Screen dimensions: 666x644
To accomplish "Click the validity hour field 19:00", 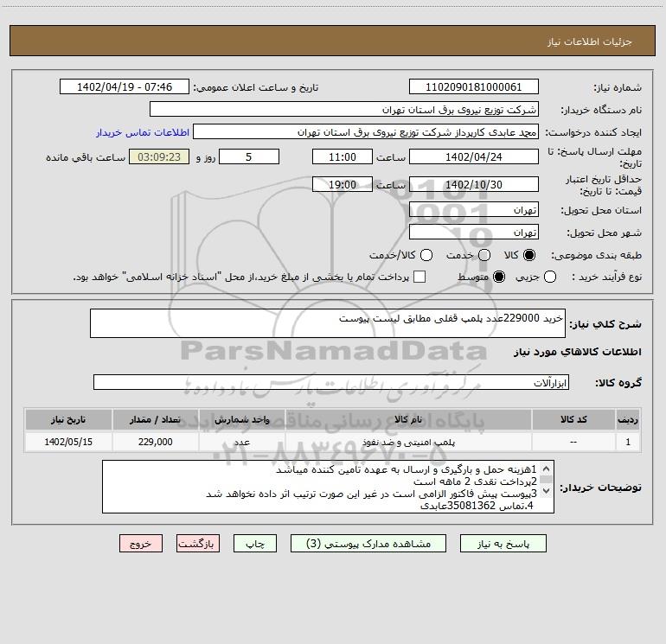I will pos(343,184).
